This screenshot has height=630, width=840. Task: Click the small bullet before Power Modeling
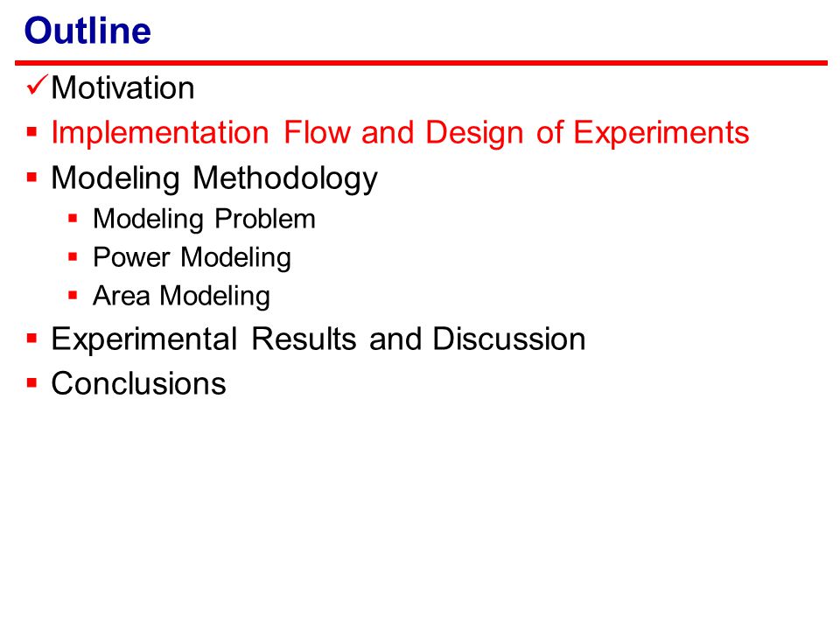pyautogui.click(x=73, y=257)
